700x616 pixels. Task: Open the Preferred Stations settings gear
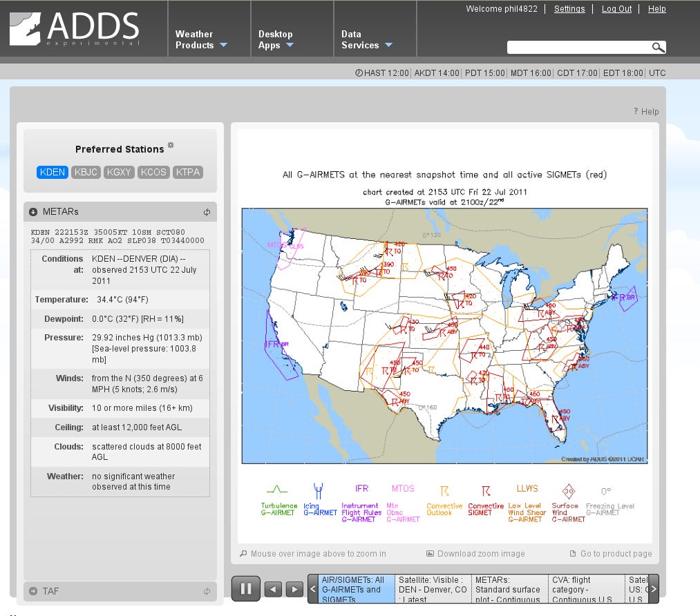pos(170,144)
